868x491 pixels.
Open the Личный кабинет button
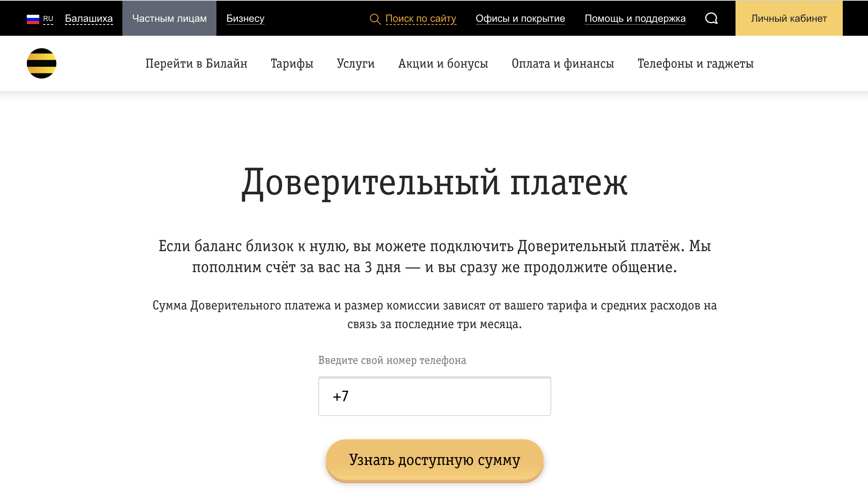click(789, 18)
